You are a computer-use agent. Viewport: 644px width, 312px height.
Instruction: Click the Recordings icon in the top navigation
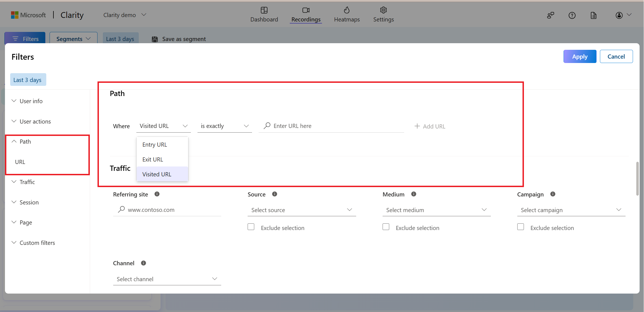pyautogui.click(x=306, y=10)
